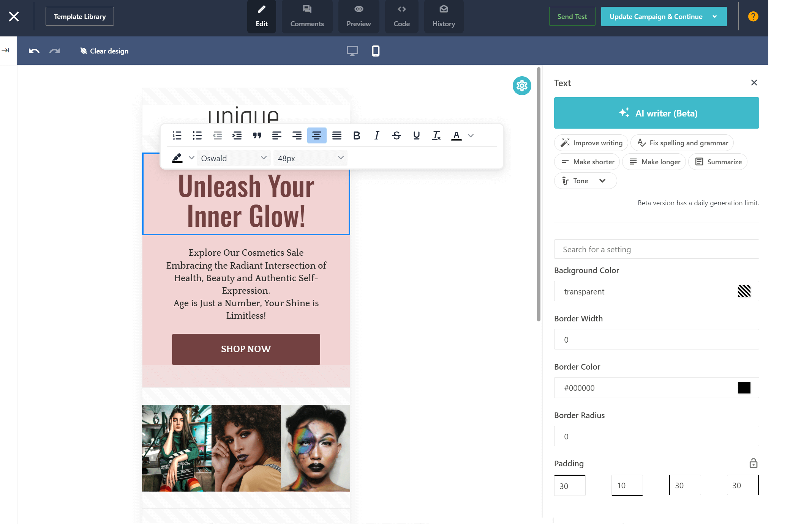Click the AI writer Beta button
812x524 pixels.
656,113
